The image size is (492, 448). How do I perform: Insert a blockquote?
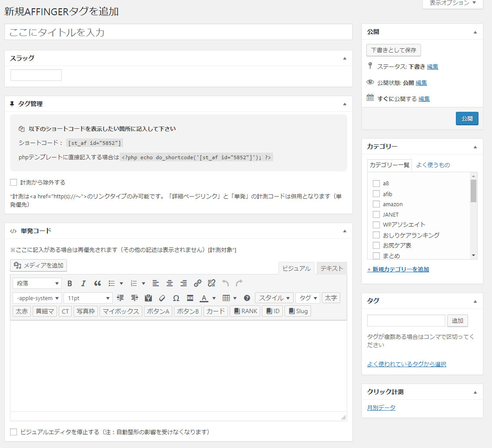coord(97,283)
